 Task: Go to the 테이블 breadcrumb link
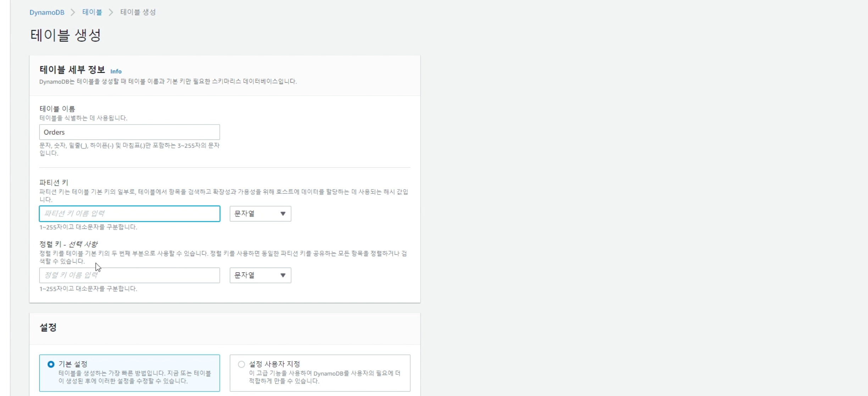(92, 12)
